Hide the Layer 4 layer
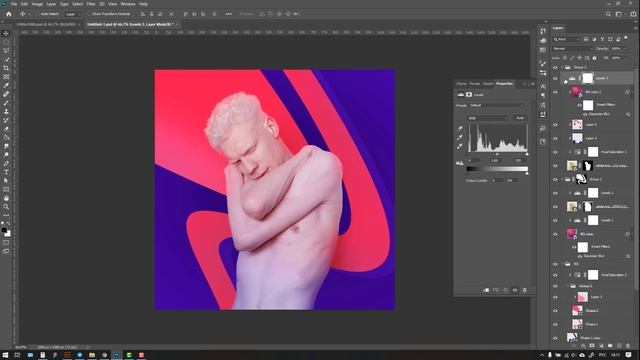The height and width of the screenshot is (360, 640). (x=555, y=138)
